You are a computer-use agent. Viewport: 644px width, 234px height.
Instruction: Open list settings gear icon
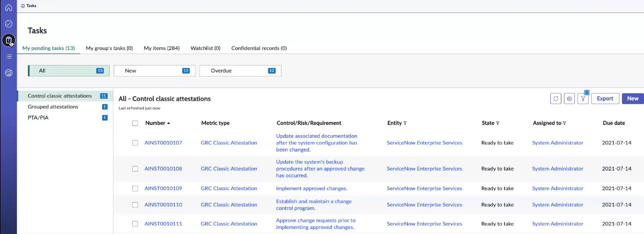coord(569,98)
